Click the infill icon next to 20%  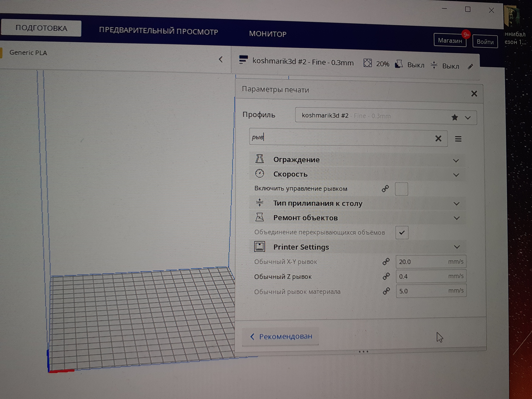(x=368, y=63)
